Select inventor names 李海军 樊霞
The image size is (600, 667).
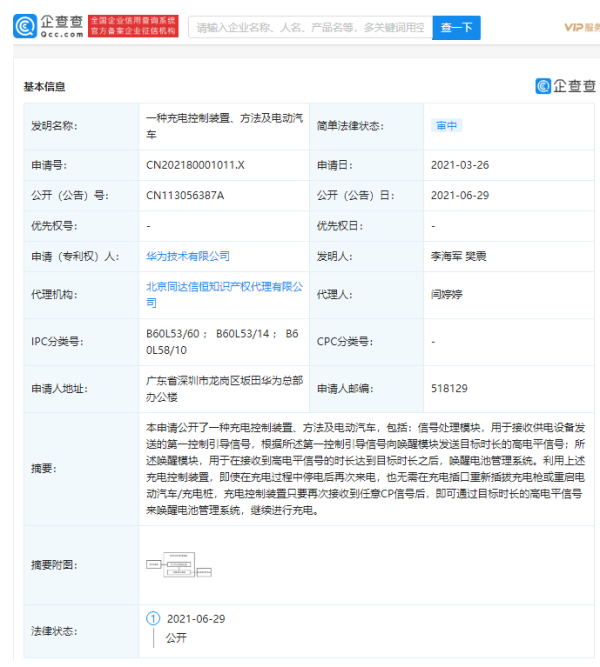click(x=459, y=256)
